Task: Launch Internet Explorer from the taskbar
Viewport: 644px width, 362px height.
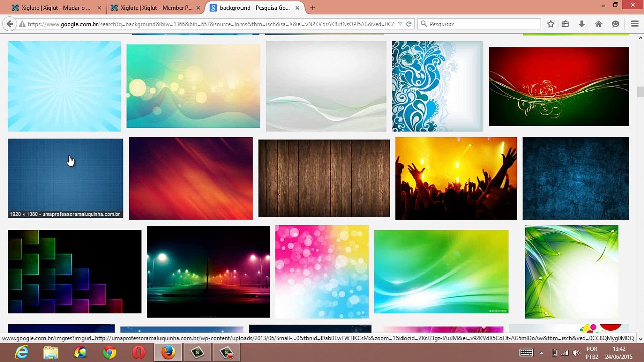Action: pos(22,353)
